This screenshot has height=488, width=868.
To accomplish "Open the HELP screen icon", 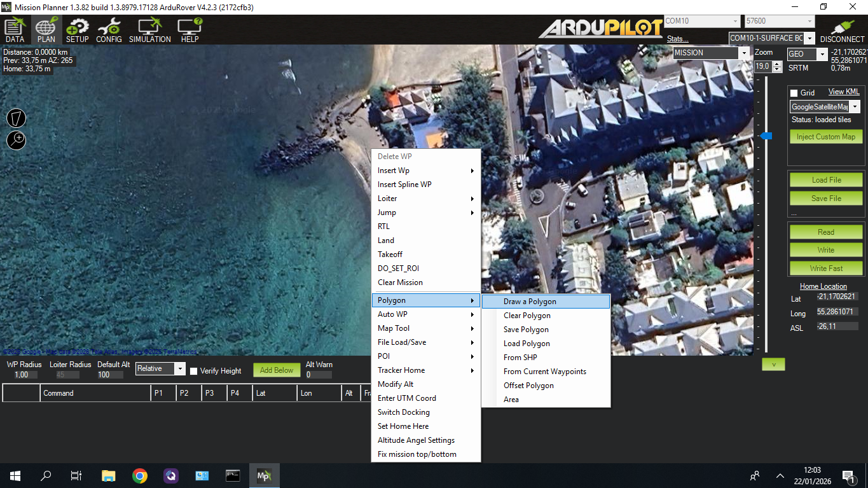I will coord(189,30).
